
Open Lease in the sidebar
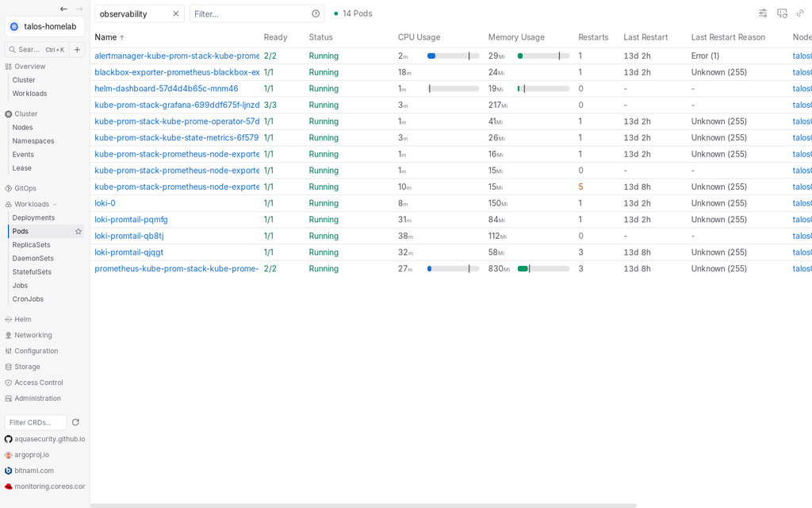click(21, 168)
